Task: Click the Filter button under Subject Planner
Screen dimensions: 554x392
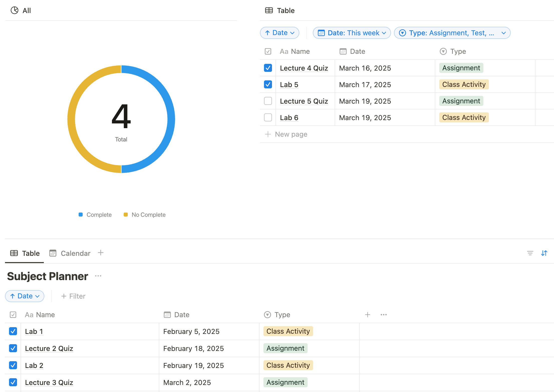Action: tap(73, 296)
